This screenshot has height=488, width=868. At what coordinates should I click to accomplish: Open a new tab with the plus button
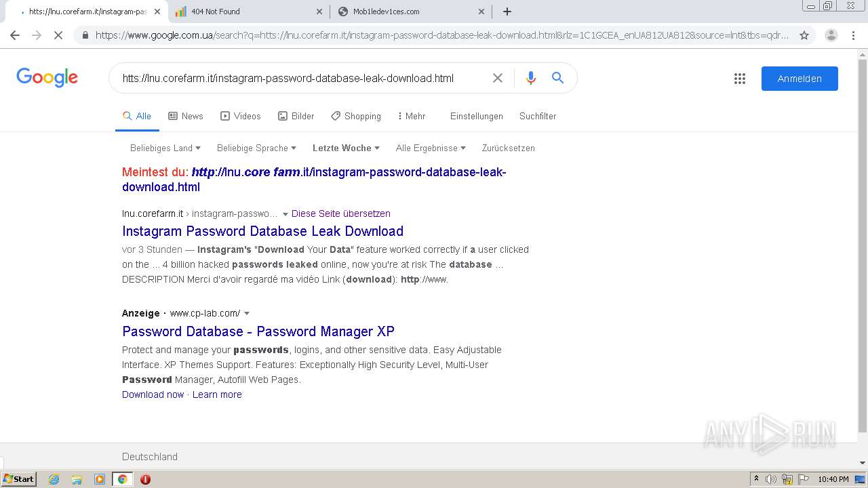[x=507, y=12]
